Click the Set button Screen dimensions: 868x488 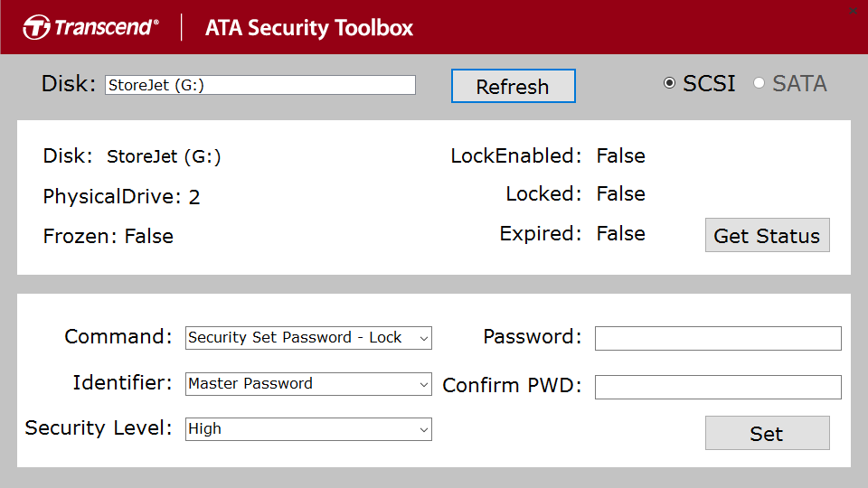(x=768, y=433)
